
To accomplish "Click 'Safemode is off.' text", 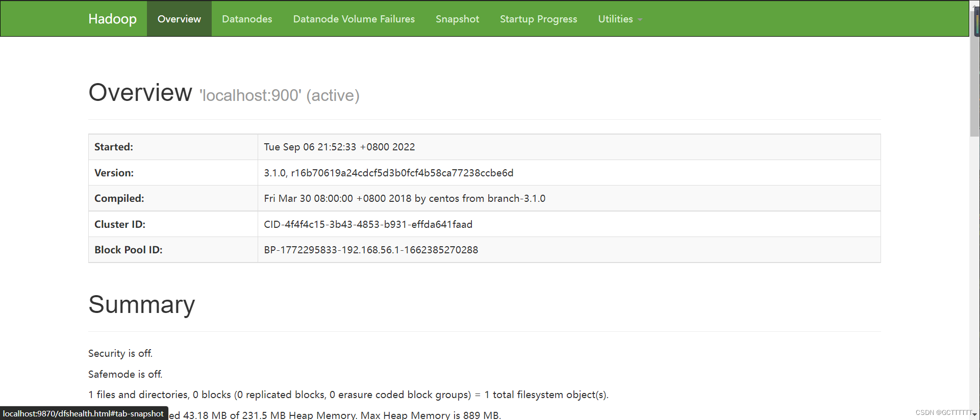I will click(x=125, y=374).
